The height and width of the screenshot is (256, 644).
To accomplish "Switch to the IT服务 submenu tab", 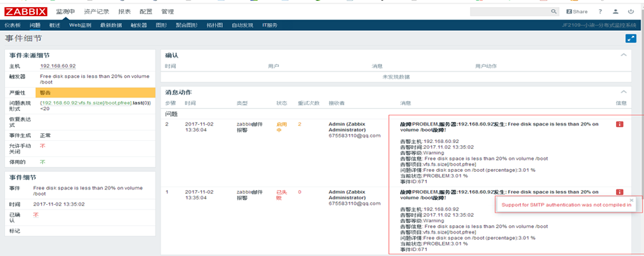I will click(x=270, y=25).
